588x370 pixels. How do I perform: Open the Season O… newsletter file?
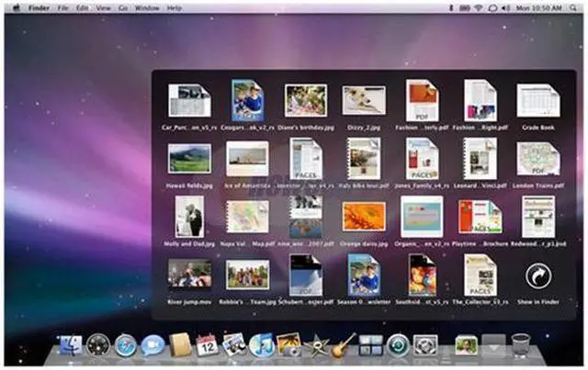click(x=364, y=275)
